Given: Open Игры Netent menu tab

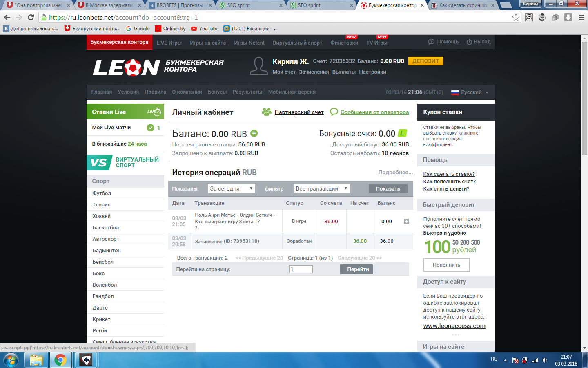Looking at the screenshot, I should click(249, 43).
